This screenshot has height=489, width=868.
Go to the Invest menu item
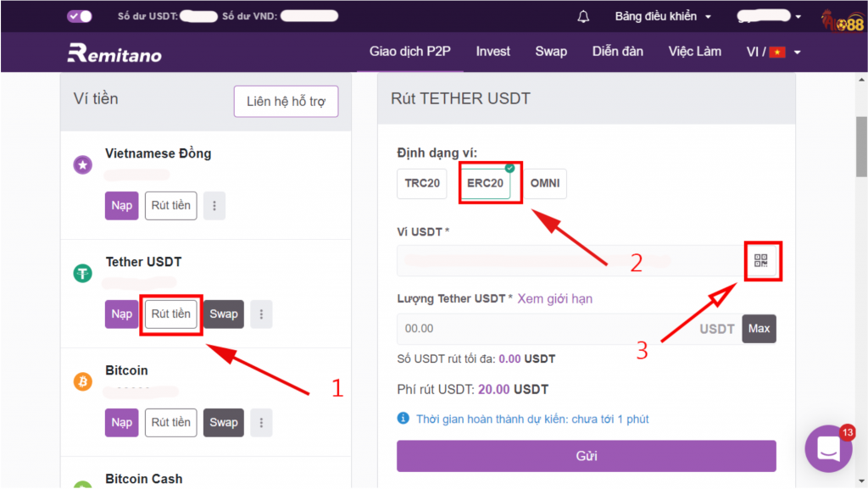click(x=492, y=52)
